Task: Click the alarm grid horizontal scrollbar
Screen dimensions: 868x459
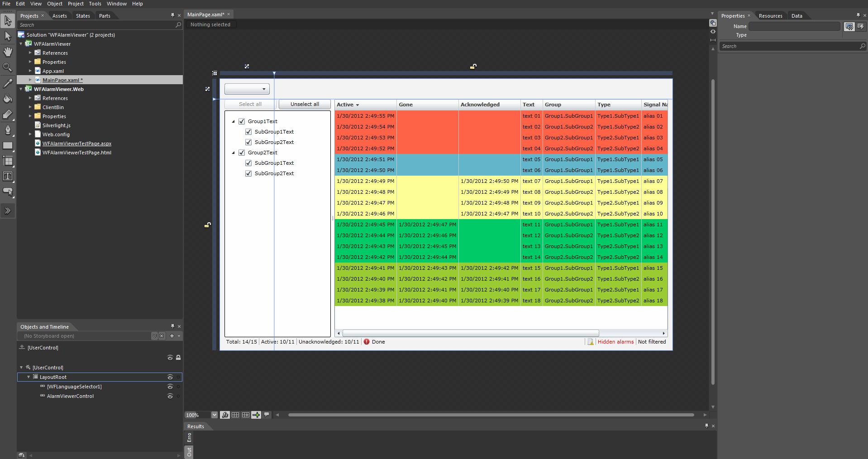Action: 471,333
